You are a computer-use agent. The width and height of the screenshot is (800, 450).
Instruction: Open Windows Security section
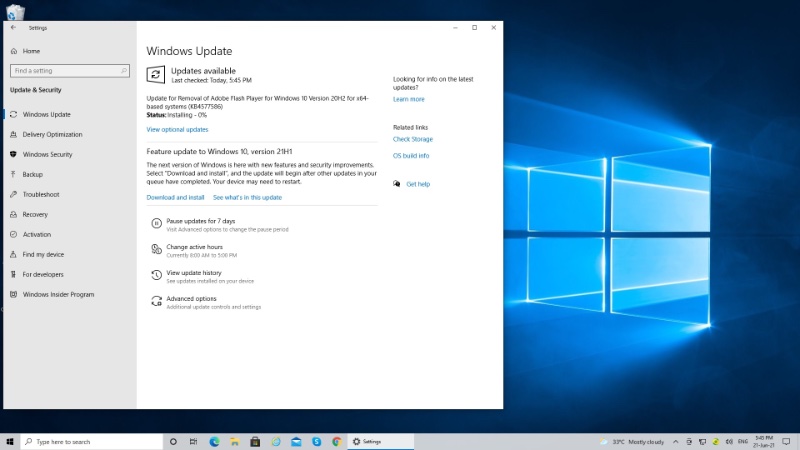(x=47, y=154)
